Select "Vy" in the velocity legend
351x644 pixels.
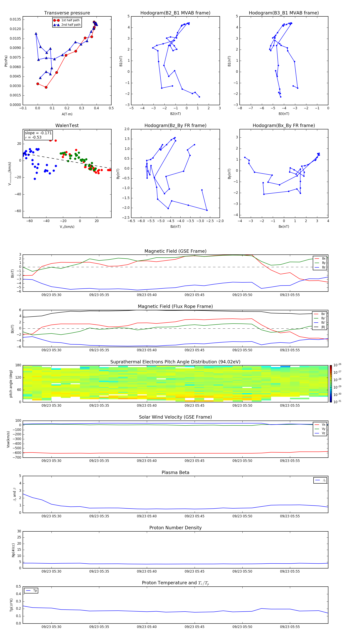click(x=320, y=429)
